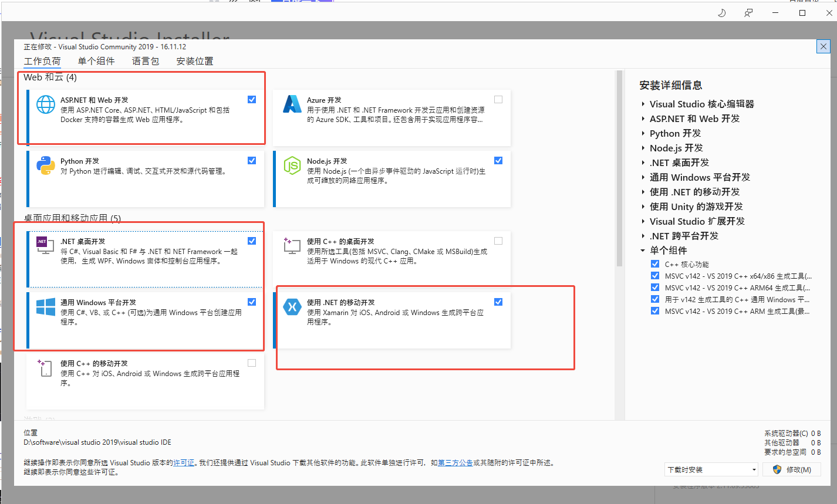This screenshot has width=837, height=504.
Task: Expand 使用 .NET 的移动开发 in install details
Action: point(643,192)
